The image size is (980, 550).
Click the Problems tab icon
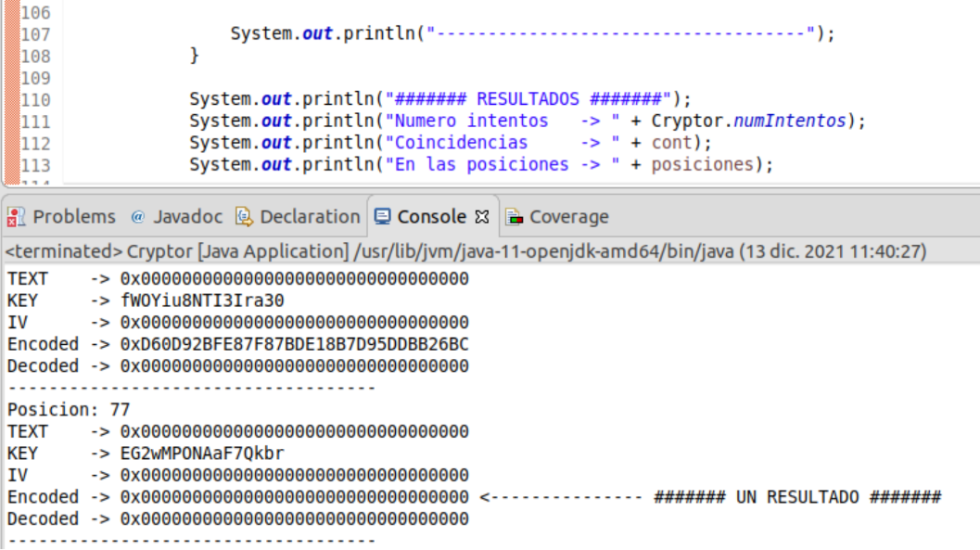click(16, 217)
